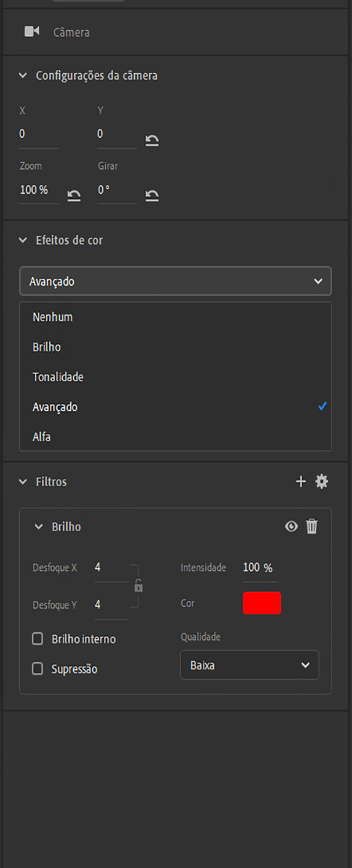Image resolution: width=352 pixels, height=868 pixels.
Task: Collapse the Efeitos de cor section
Action: [22, 240]
